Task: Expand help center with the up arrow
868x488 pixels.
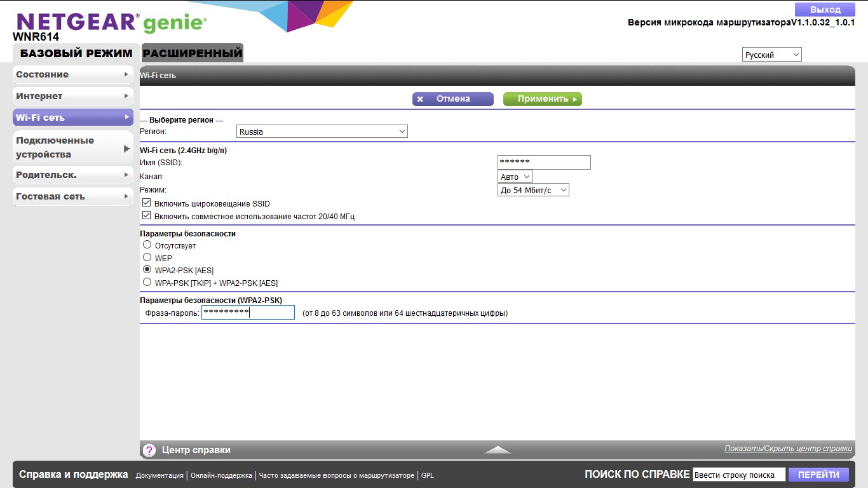Action: tap(498, 449)
